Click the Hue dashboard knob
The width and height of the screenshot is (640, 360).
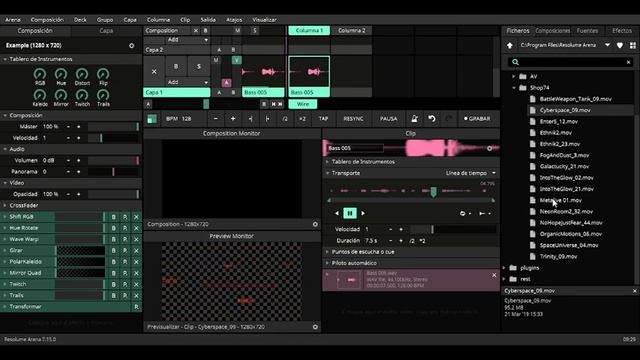pyautogui.click(x=61, y=74)
